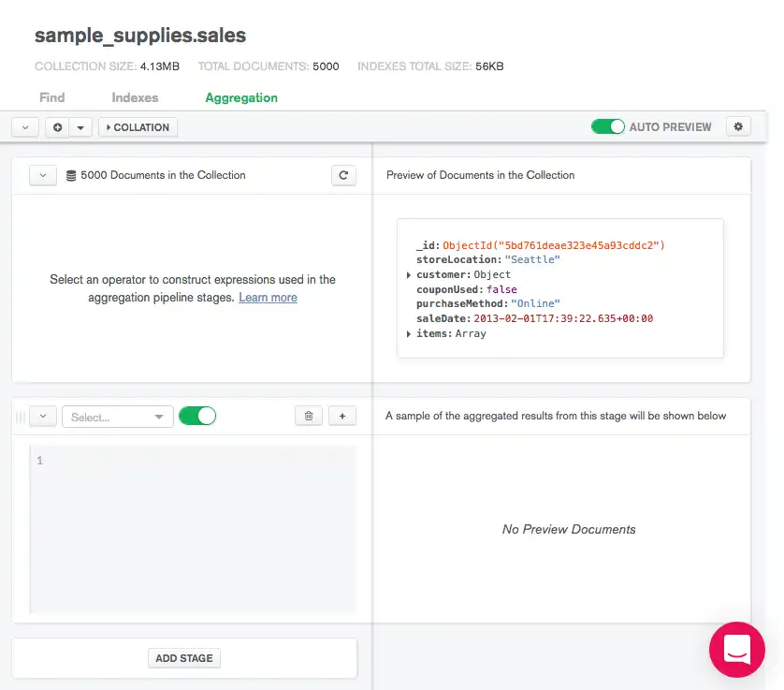Open the Intercom chat bubble
The width and height of the screenshot is (784, 690).
point(737,650)
